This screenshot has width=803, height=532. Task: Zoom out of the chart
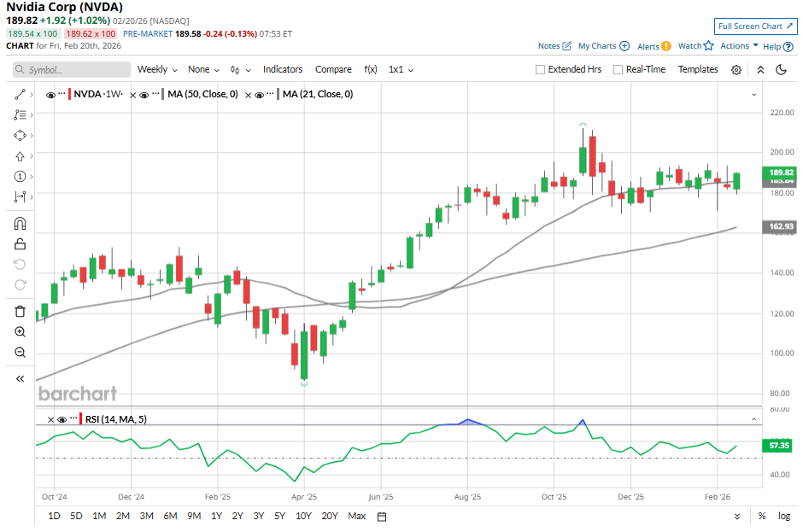[21, 353]
